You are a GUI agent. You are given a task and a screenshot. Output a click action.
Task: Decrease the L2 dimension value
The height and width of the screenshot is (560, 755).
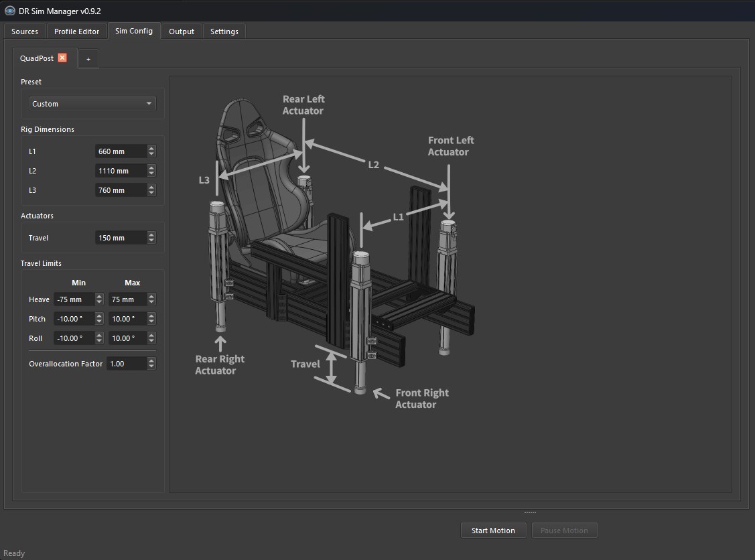click(x=151, y=173)
